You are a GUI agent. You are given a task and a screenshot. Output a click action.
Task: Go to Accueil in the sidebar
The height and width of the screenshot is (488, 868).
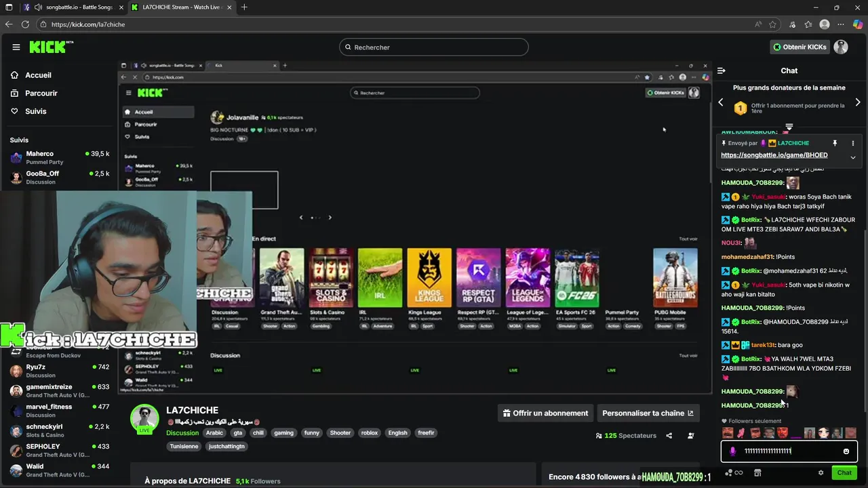(39, 75)
